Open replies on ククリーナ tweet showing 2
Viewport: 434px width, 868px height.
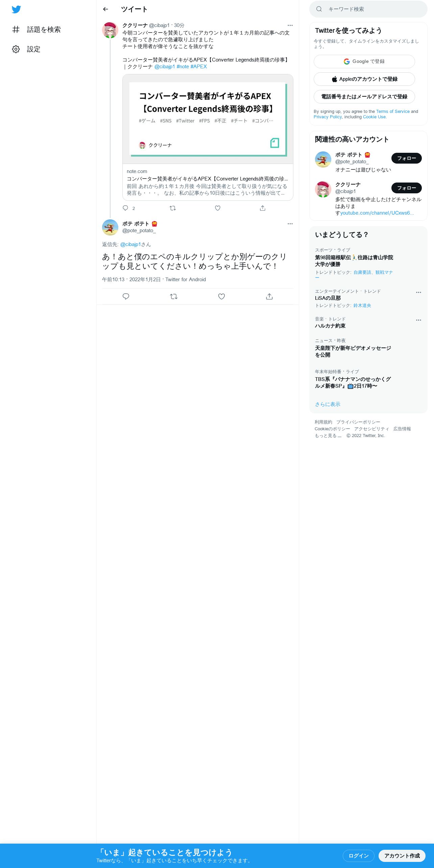pyautogui.click(x=129, y=208)
